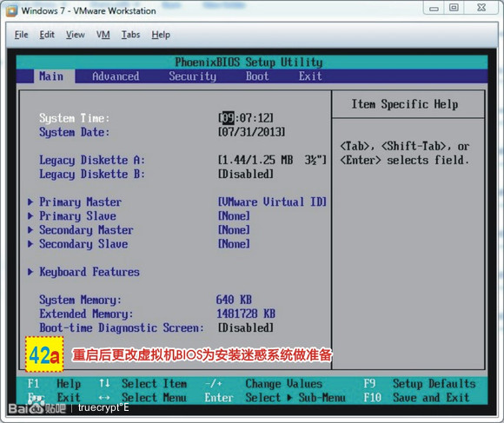
Task: Click Select Item in the footer
Action: (154, 384)
